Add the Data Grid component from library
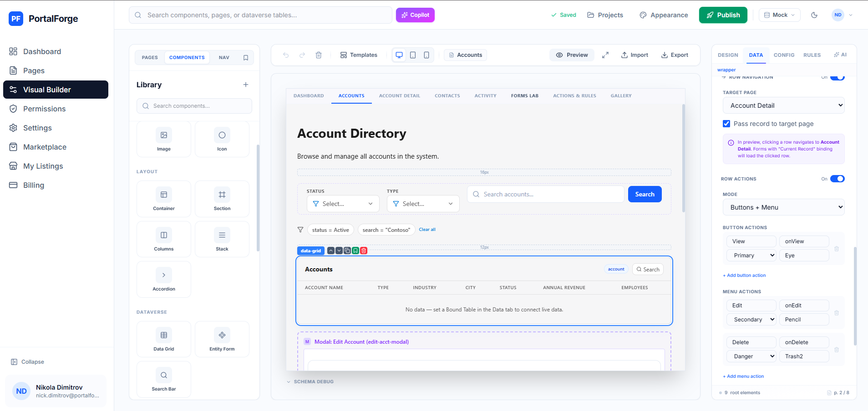The height and width of the screenshot is (411, 868). (164, 339)
